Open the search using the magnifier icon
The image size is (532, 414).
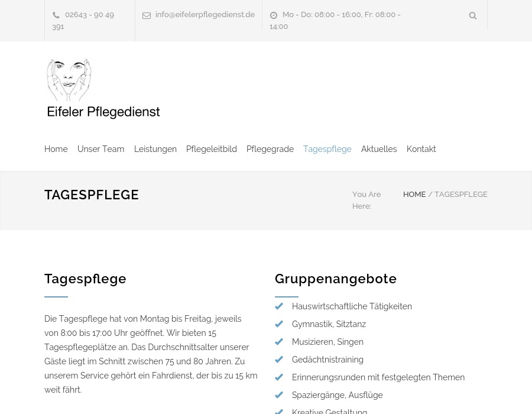(473, 16)
